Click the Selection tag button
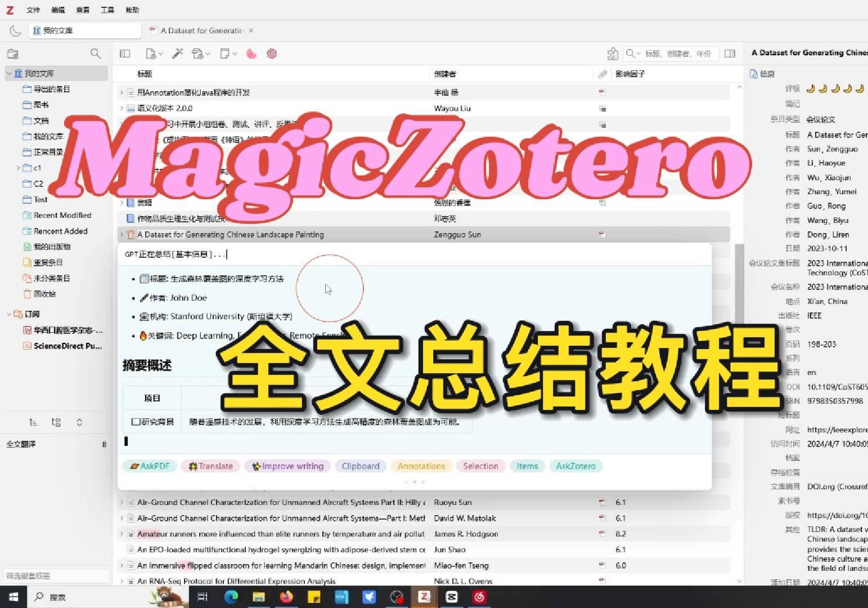 pos(480,466)
